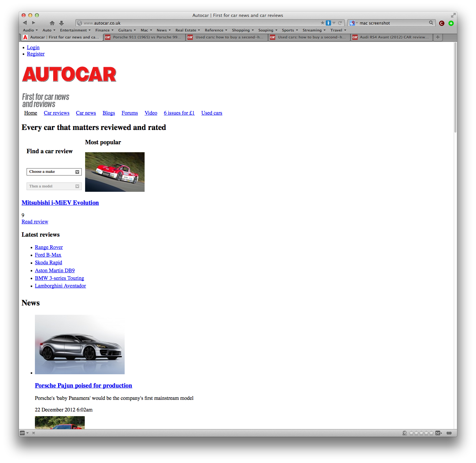Image resolution: width=476 pixels, height=463 pixels.
Task: Open the Lamborghini Aventador review
Action: click(60, 286)
